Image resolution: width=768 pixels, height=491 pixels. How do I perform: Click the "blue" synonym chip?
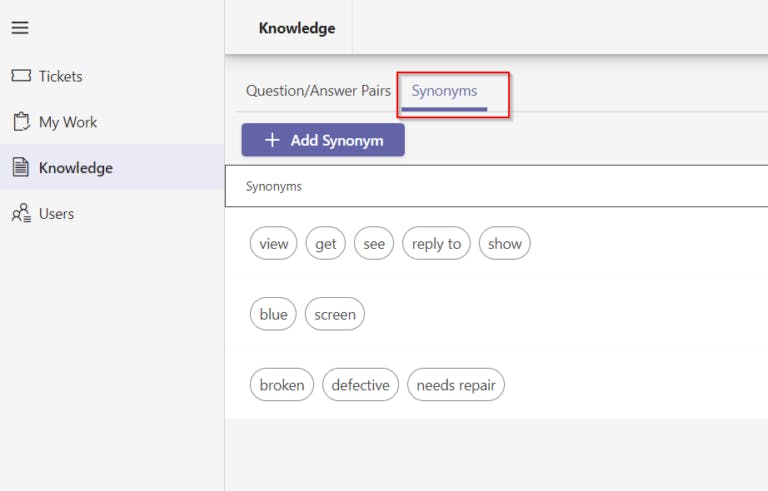click(x=273, y=314)
